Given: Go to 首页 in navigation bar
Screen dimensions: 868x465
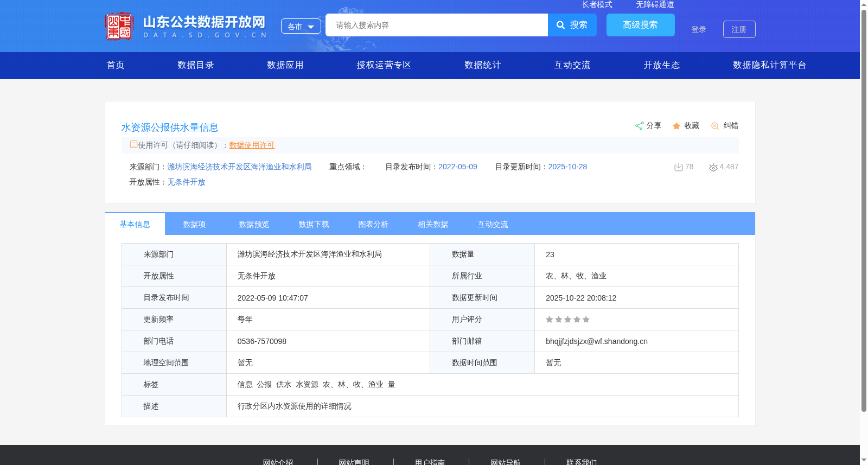Looking at the screenshot, I should (x=116, y=65).
